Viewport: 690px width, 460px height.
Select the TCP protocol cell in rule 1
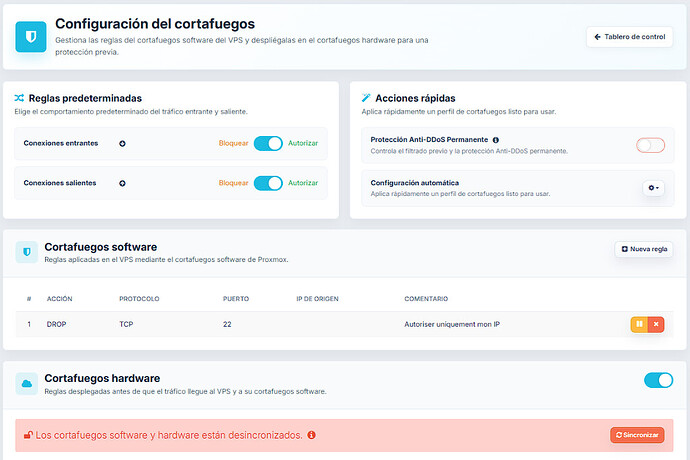click(126, 324)
